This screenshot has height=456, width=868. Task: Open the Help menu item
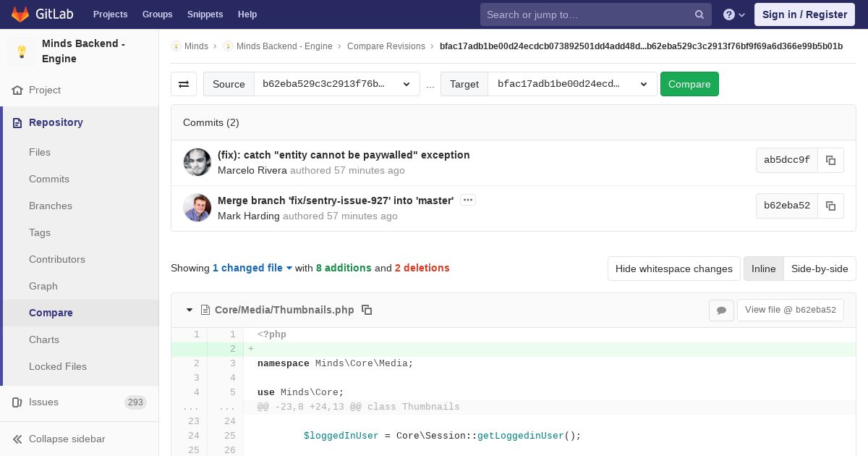coord(247,14)
